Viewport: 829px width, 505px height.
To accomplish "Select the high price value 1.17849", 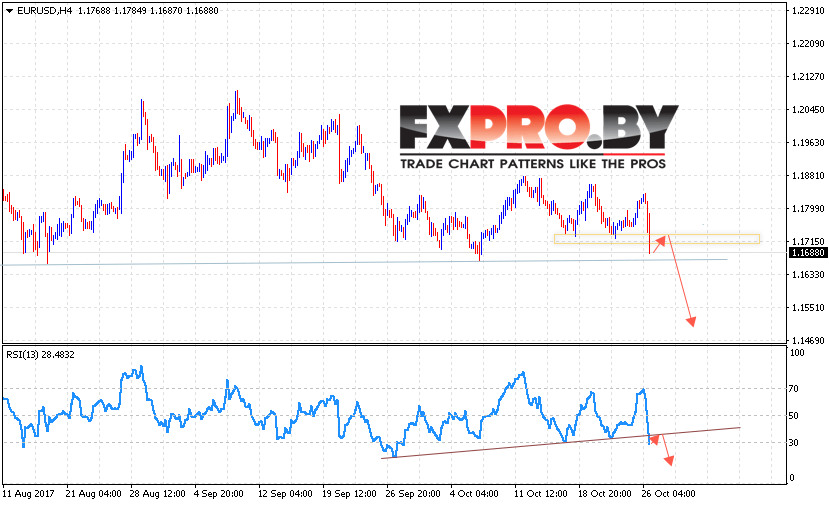I will (130, 11).
